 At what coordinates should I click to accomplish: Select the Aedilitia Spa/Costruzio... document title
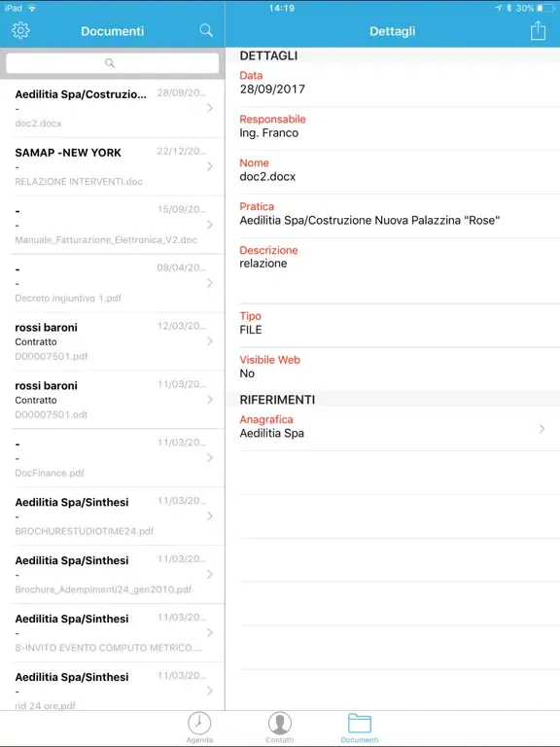pos(81,94)
